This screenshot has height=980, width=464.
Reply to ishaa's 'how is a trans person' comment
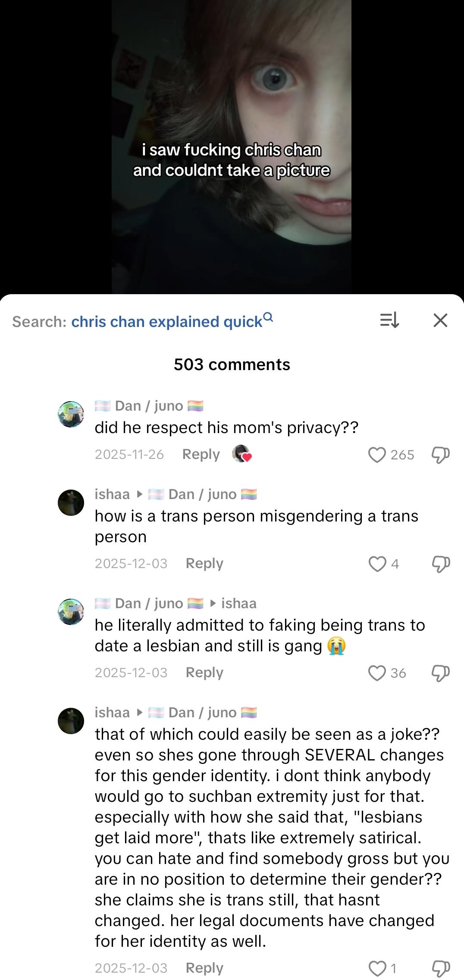204,563
